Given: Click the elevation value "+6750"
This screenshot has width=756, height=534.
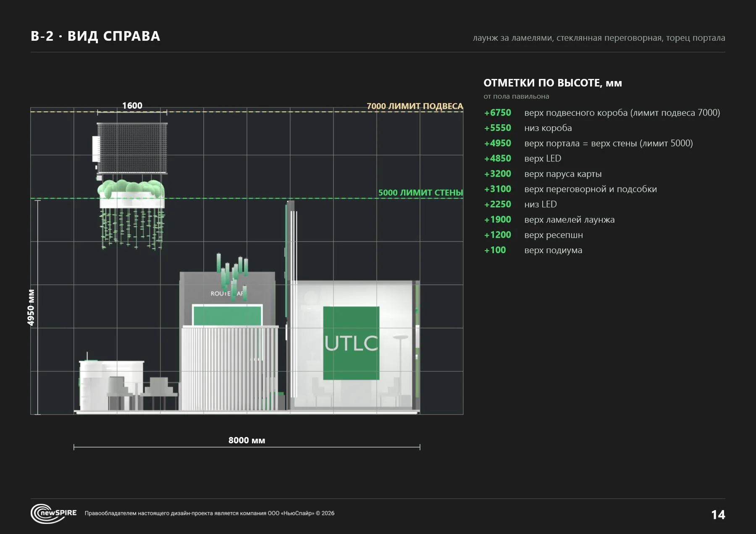Looking at the screenshot, I should click(498, 113).
